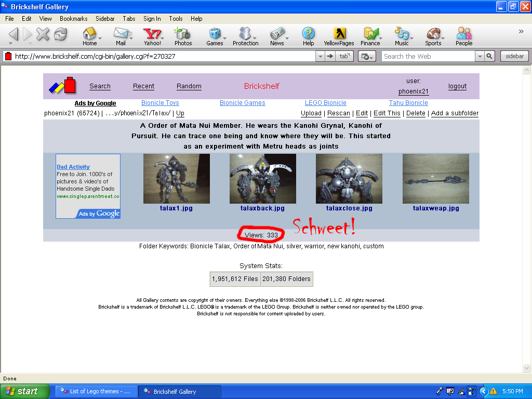Screen dimensions: 532x399
Task: Click the Recent link
Action: [143, 86]
